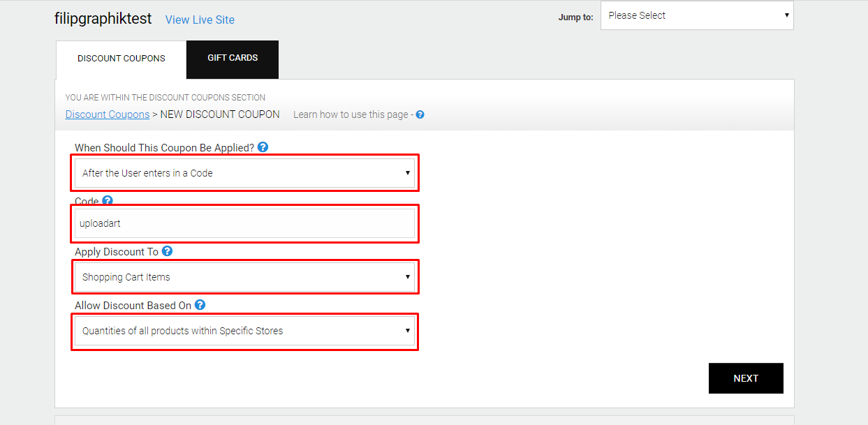Open help tooltip for Apply Discount To

[167, 251]
